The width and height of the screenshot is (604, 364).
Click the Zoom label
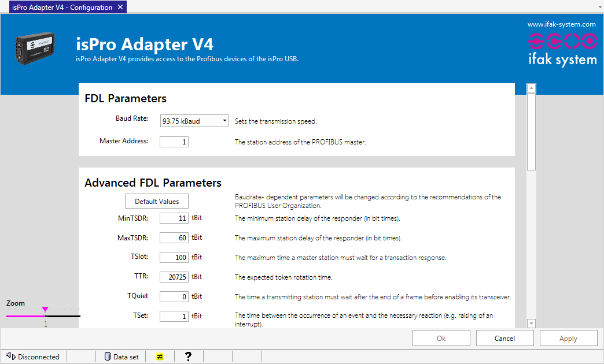pos(16,303)
